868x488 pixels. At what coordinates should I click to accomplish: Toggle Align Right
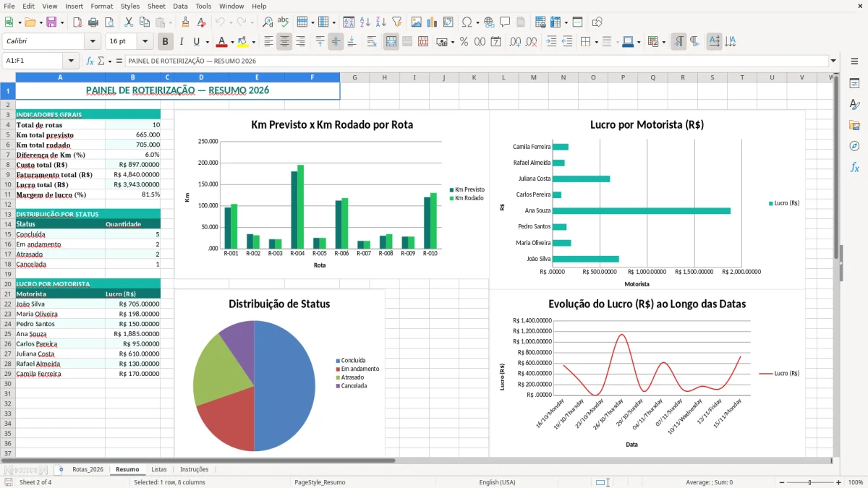(300, 42)
